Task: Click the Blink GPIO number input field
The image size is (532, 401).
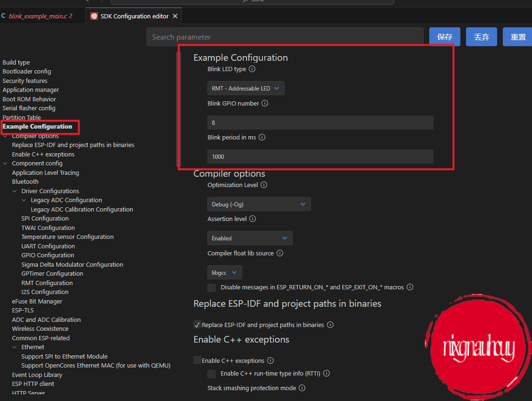Action: pyautogui.click(x=320, y=123)
